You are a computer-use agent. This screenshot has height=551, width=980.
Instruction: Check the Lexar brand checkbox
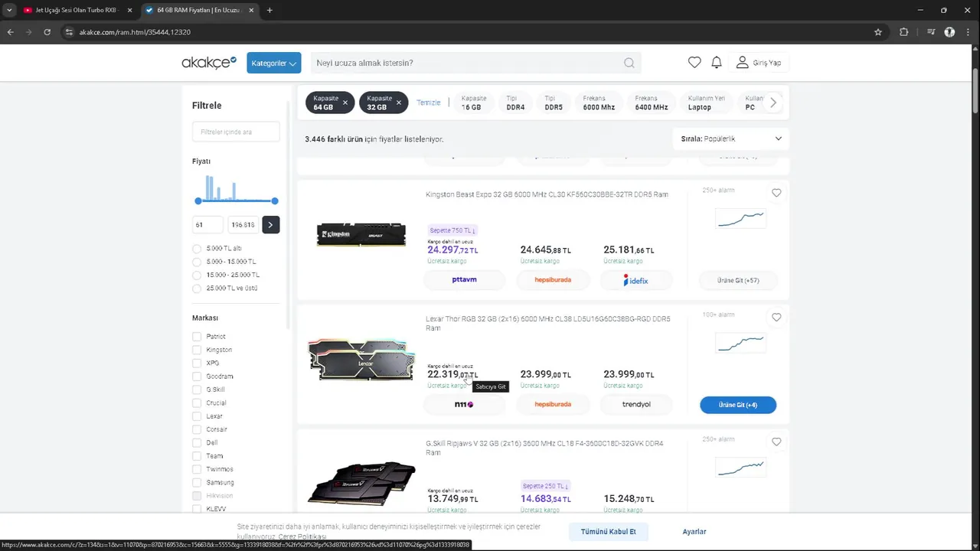point(197,416)
